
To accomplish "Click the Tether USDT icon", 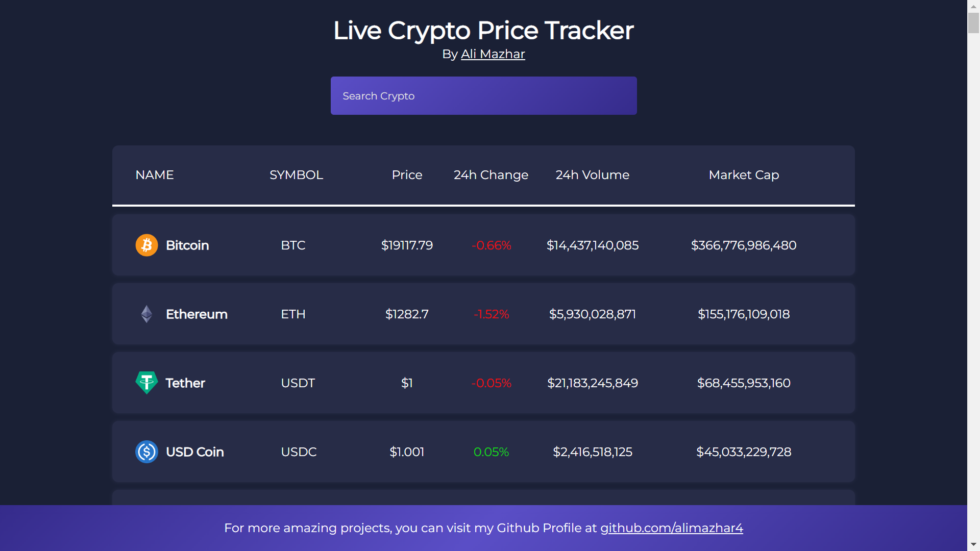I will (145, 382).
